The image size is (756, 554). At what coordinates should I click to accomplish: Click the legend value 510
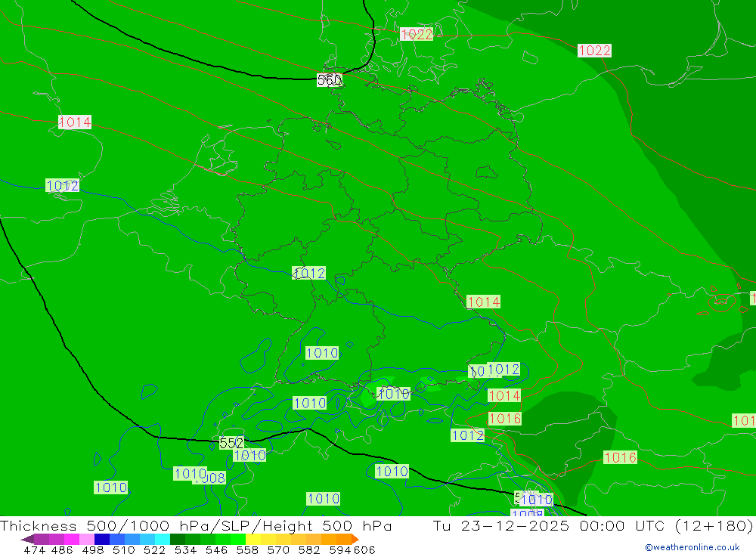124,549
